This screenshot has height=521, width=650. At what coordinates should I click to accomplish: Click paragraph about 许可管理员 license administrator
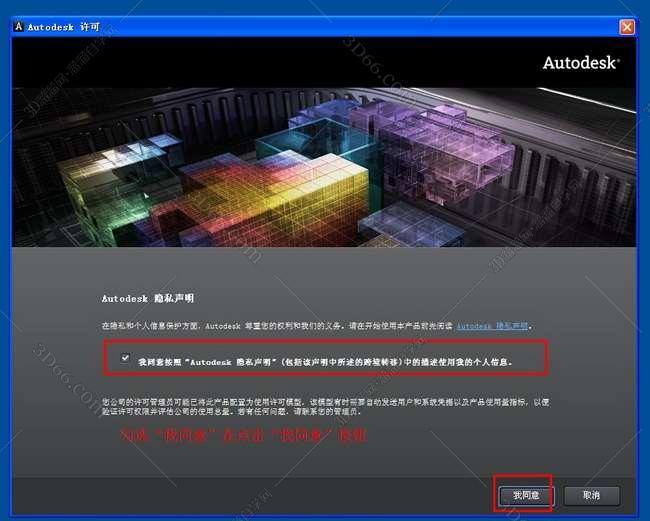[325, 407]
